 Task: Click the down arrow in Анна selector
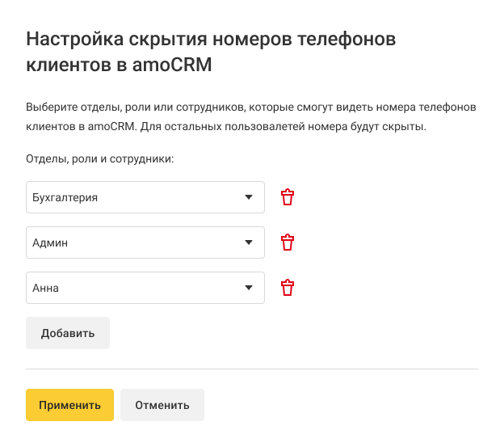coord(249,288)
